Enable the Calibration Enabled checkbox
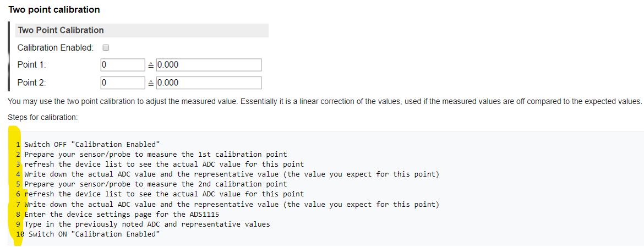The width and height of the screenshot is (644, 247). click(106, 48)
